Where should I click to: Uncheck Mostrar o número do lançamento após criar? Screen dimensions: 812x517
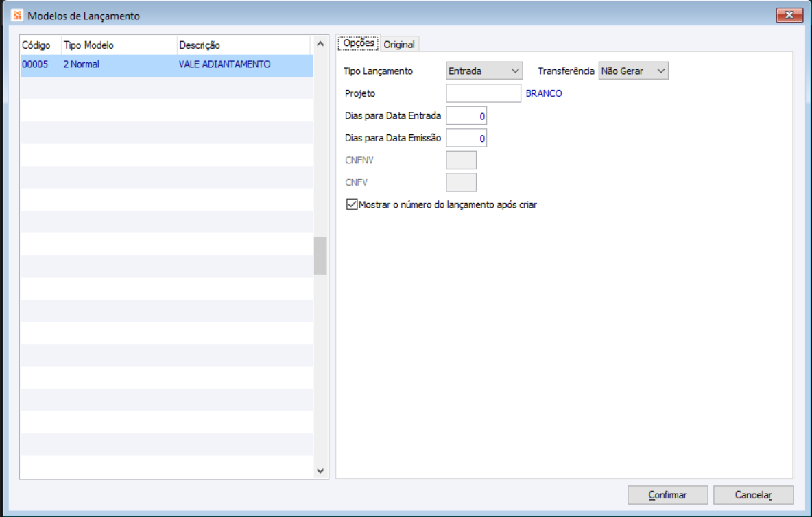tap(352, 204)
